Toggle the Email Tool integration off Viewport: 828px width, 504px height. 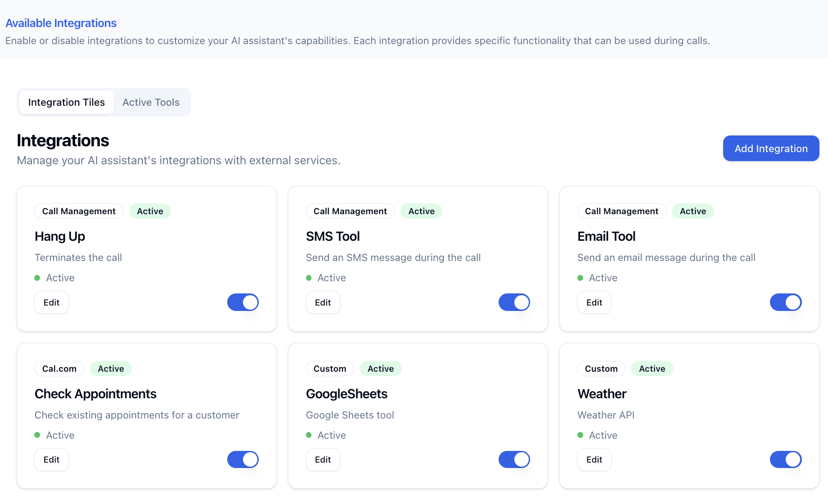(786, 302)
